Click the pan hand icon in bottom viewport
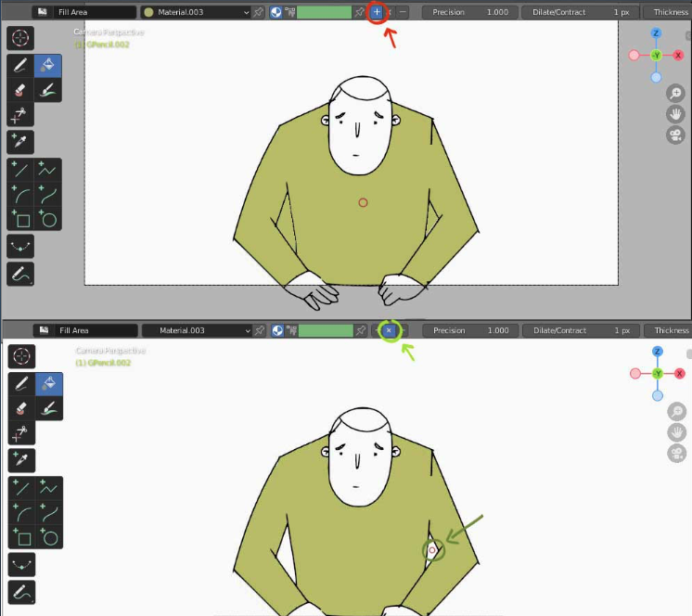The height and width of the screenshot is (616, 692). point(676,432)
